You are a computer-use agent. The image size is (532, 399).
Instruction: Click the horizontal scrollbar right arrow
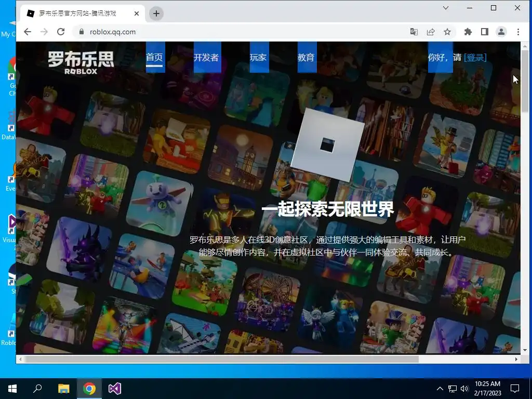[516, 359]
